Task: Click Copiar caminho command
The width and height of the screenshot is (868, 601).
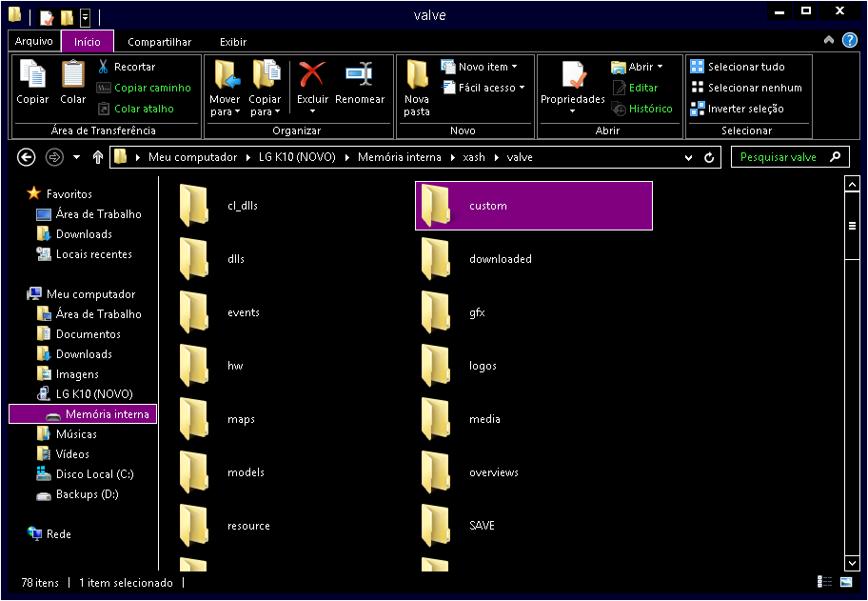Action: click(x=144, y=88)
